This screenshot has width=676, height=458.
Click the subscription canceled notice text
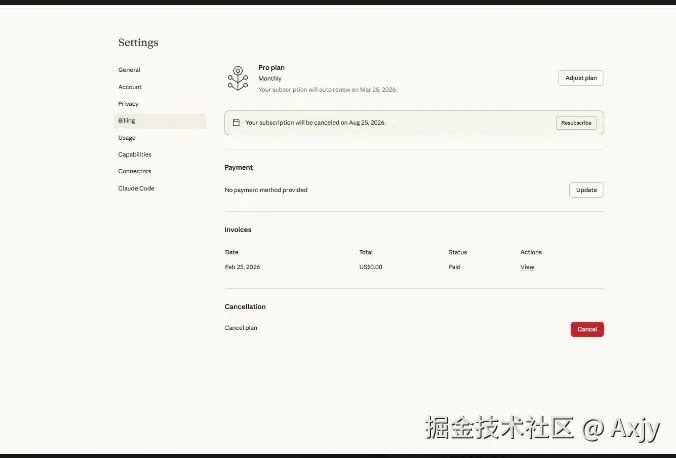(x=316, y=122)
